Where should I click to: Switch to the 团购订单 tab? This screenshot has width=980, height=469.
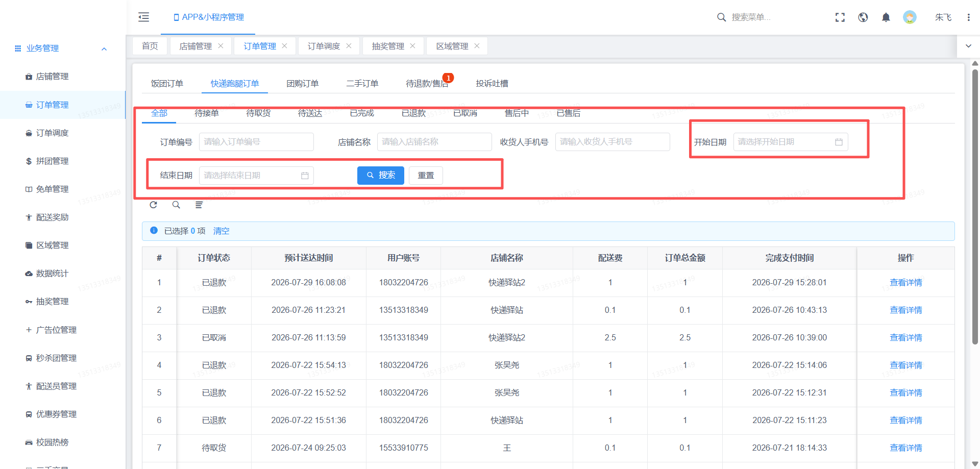click(303, 84)
